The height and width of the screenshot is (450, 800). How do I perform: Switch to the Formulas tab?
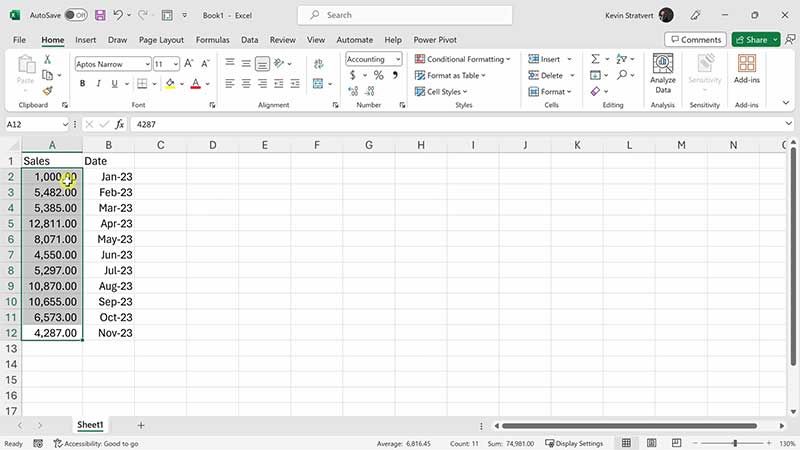212,40
